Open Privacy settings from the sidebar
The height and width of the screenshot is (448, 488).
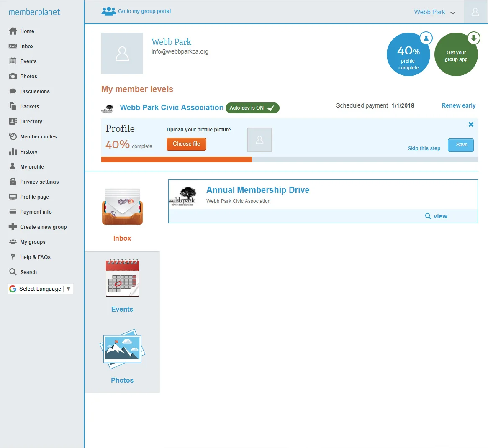click(x=39, y=182)
